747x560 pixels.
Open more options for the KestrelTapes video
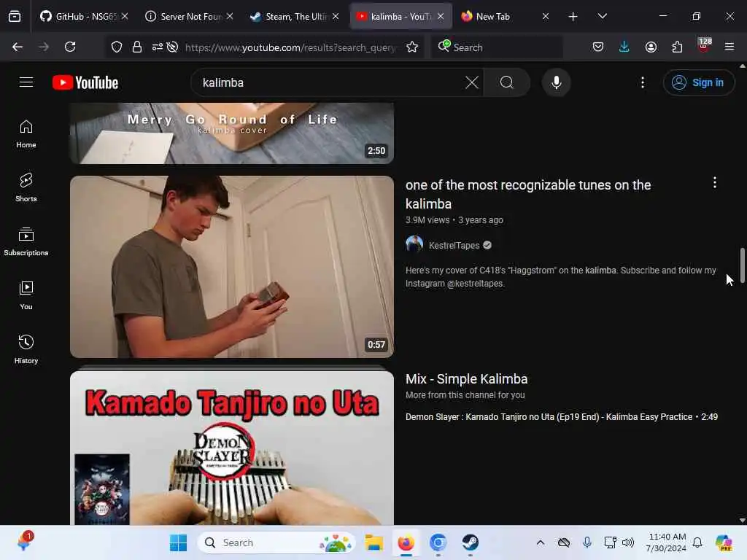click(715, 182)
